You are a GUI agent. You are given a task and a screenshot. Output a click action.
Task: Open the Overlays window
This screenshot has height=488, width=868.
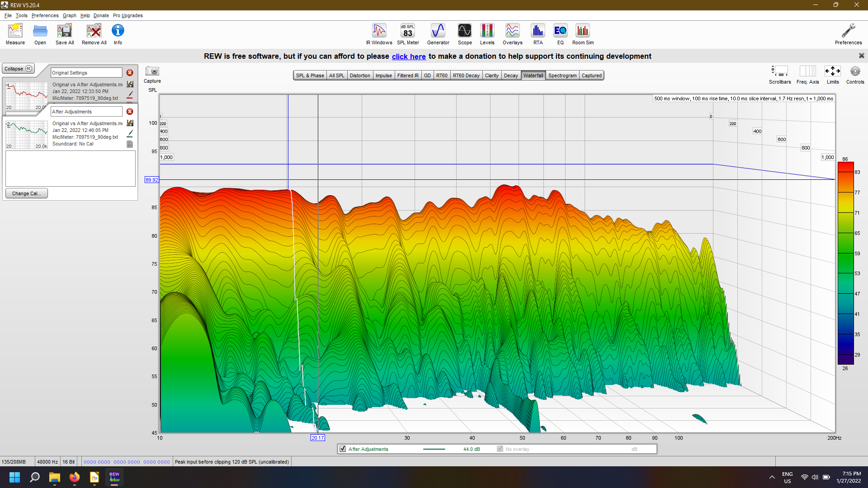(x=512, y=34)
